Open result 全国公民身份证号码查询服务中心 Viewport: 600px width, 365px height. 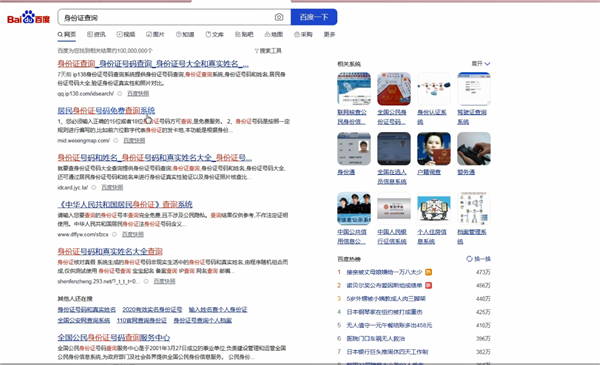pyautogui.click(x=114, y=337)
